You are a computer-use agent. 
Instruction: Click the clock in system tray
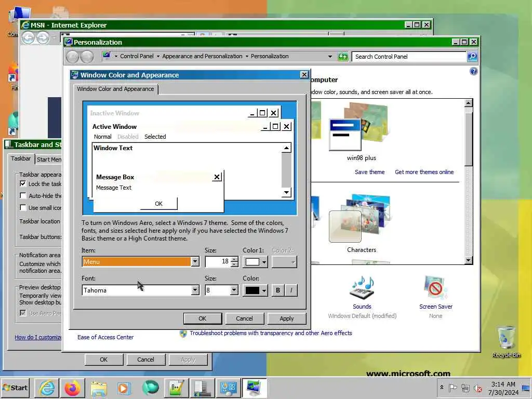(x=503, y=388)
